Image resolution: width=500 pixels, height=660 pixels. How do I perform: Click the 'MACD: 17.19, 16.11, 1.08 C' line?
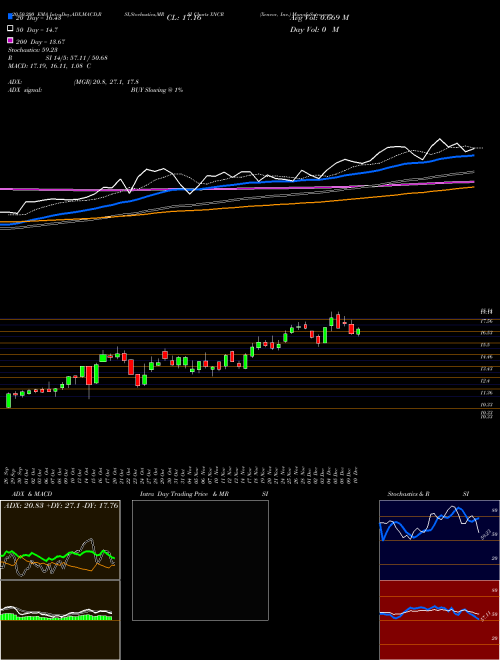50,66
